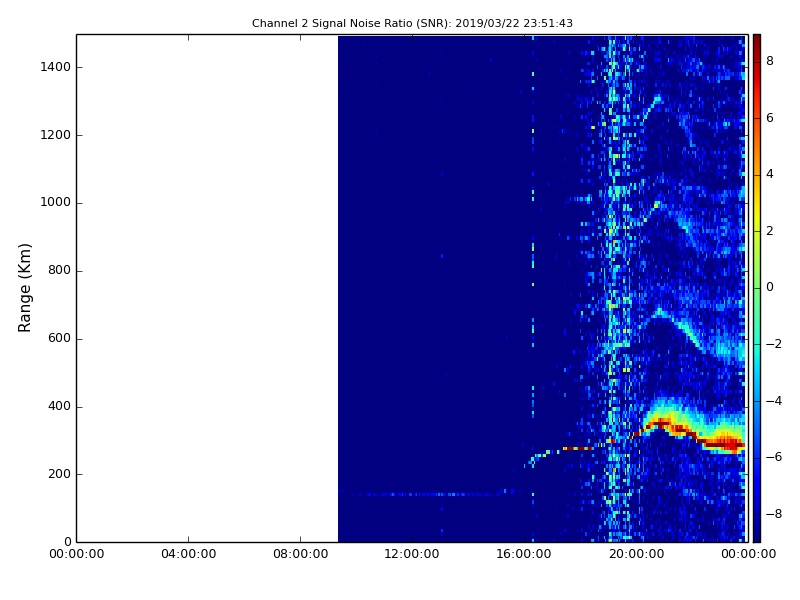Click the plot title showing Channel 2 SNR
Image resolution: width=800 pixels, height=600 pixels.
(412, 23)
